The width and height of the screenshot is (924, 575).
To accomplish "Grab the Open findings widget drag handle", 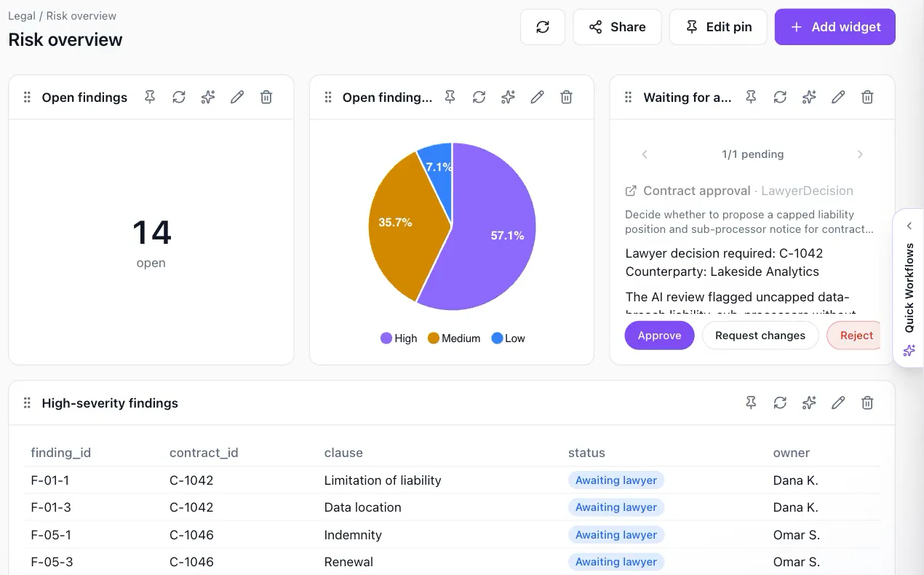I will 27,97.
